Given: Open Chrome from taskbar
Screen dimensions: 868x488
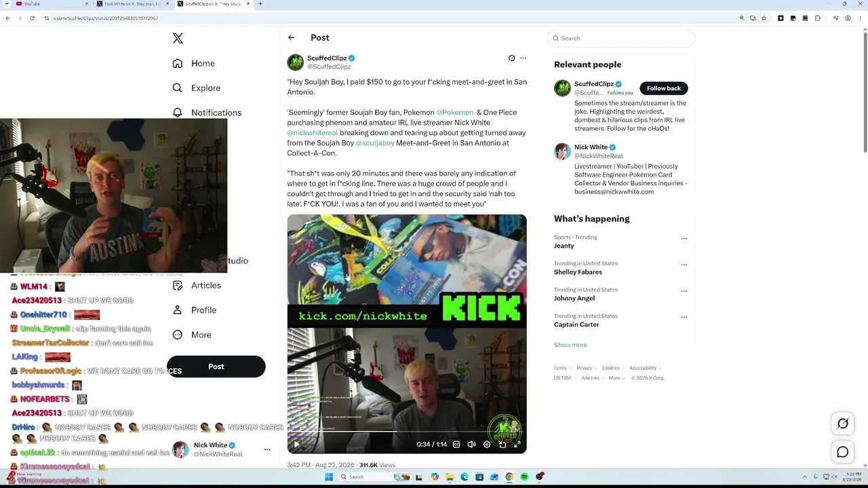Looking at the screenshot, I should click(x=509, y=477).
